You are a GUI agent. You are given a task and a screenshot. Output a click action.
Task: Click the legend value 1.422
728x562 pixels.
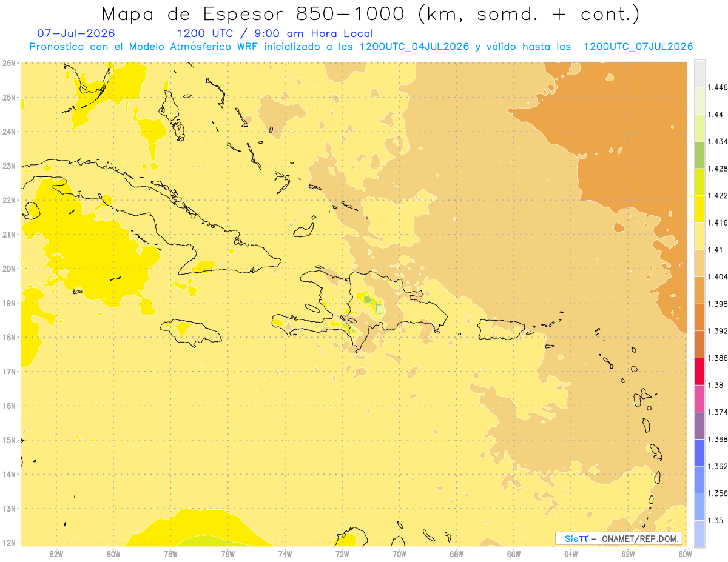[x=719, y=196]
